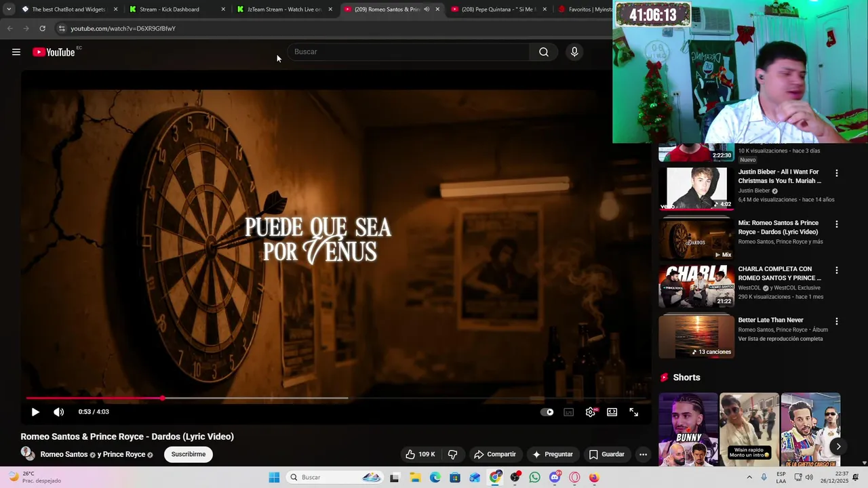Subscribe with the Suscribirme button
This screenshot has height=488, width=868.
point(189,454)
